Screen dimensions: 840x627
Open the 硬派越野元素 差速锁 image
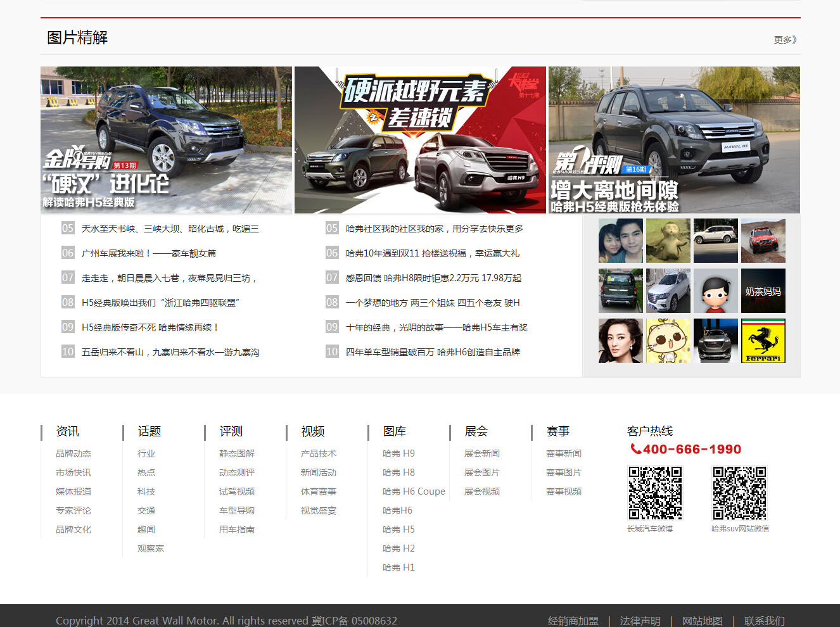point(420,140)
